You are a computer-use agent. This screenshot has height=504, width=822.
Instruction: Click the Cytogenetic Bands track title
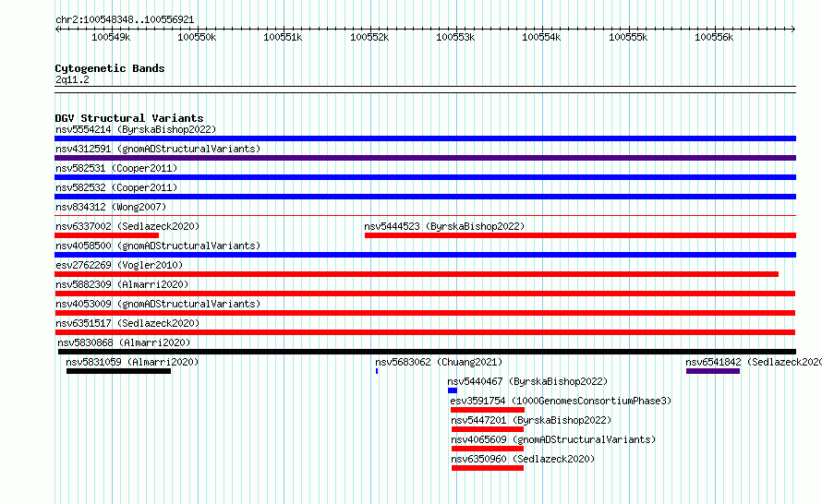click(x=110, y=68)
